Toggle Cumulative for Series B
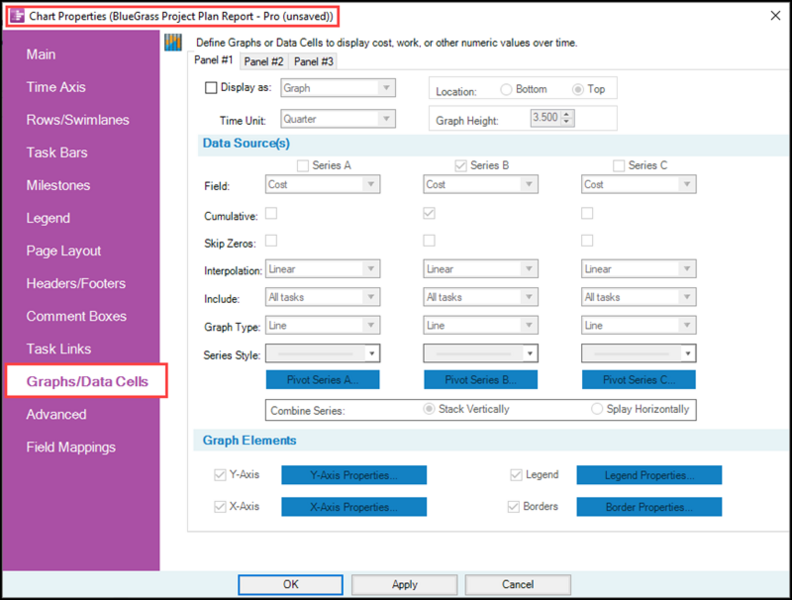This screenshot has width=792, height=600. [429, 213]
